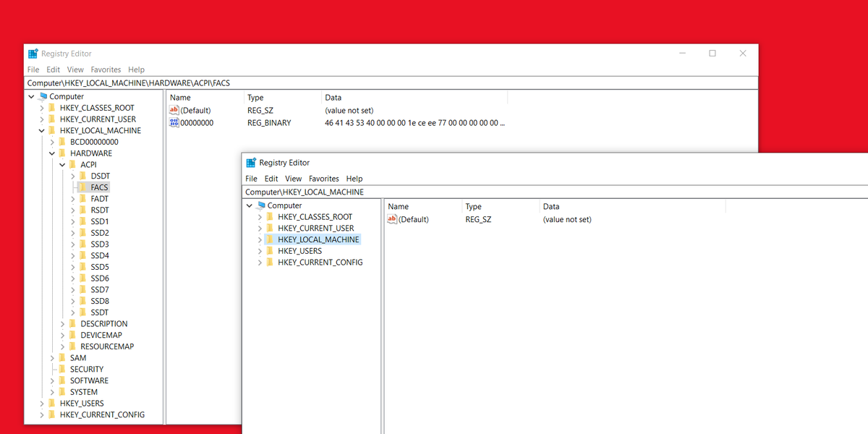Click the SOFTWARE folder icon
Screen dimensions: 868x434
(x=62, y=380)
